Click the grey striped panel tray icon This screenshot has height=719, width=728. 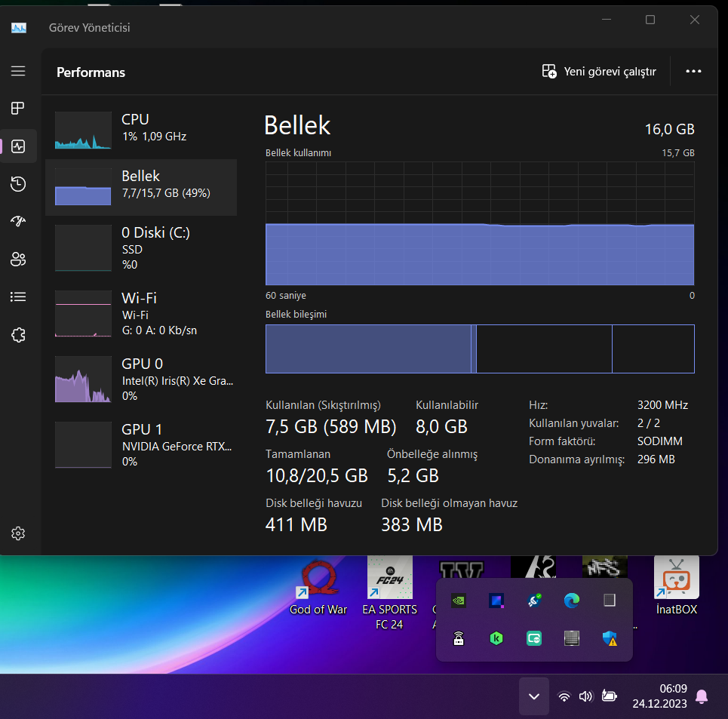[572, 639]
